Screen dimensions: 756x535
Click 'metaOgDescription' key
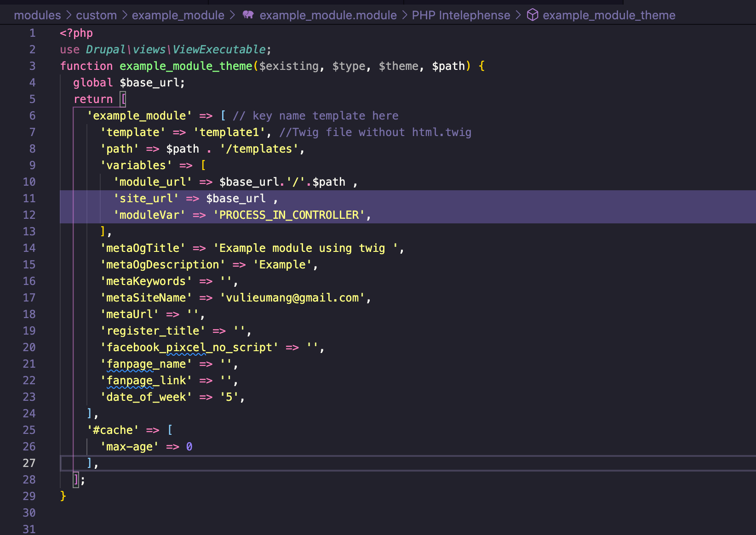[x=163, y=265]
